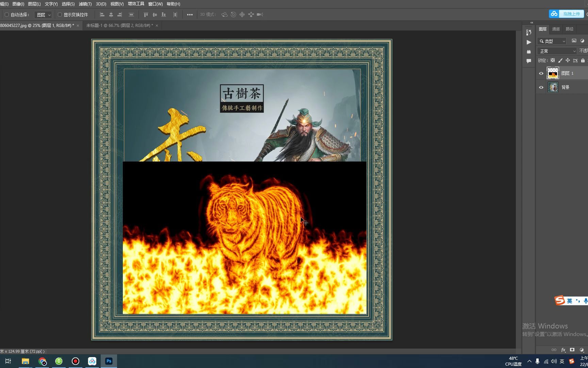
Task: Click the link layers icon
Action: pos(554,350)
